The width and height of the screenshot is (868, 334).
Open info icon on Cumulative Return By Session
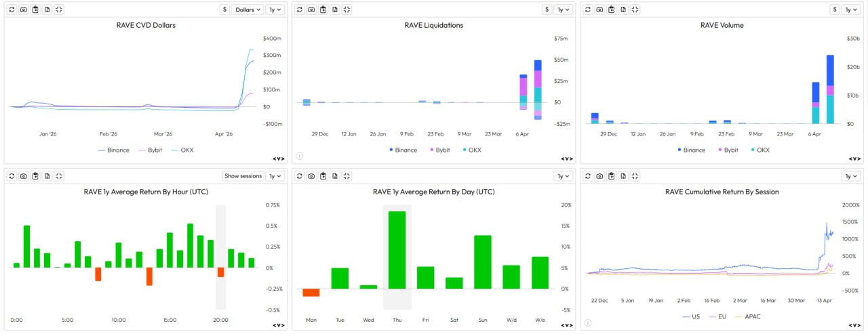587,322
